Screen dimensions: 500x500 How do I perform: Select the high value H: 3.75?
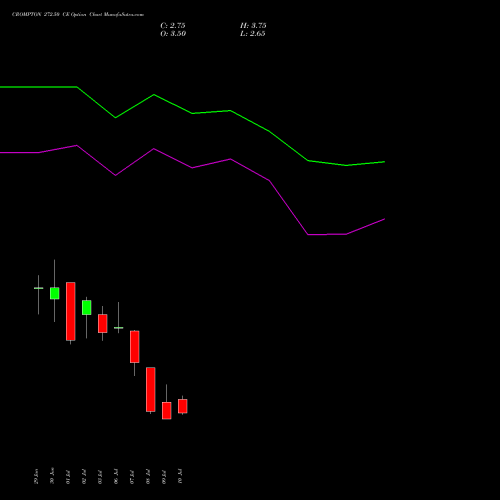[253, 26]
